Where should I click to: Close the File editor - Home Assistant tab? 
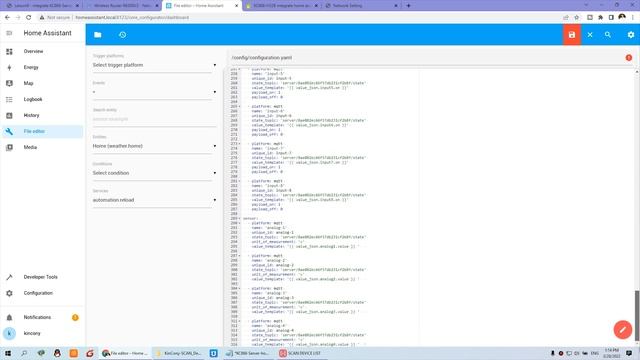[x=236, y=6]
